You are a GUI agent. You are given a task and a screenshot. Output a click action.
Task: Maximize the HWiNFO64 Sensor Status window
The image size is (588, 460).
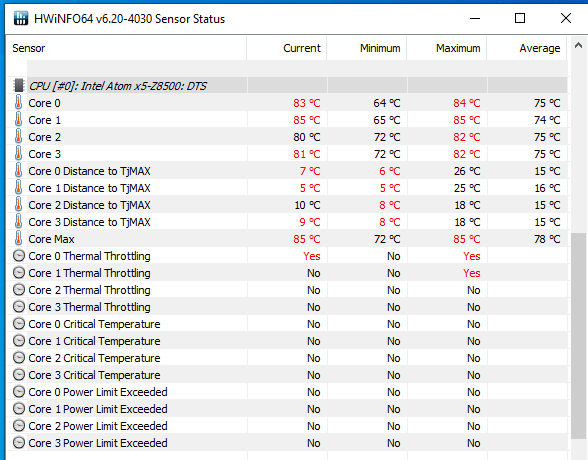pyautogui.click(x=520, y=18)
